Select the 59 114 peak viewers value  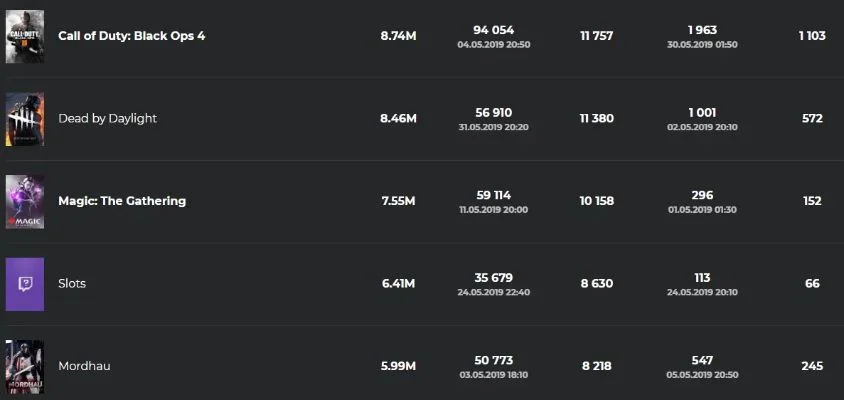[x=494, y=195]
